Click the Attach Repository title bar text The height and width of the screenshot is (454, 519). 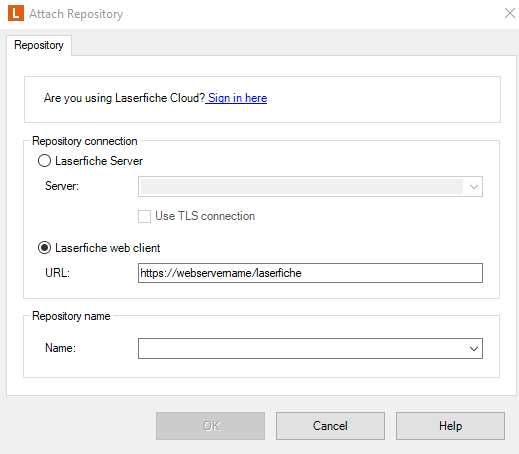76,14
